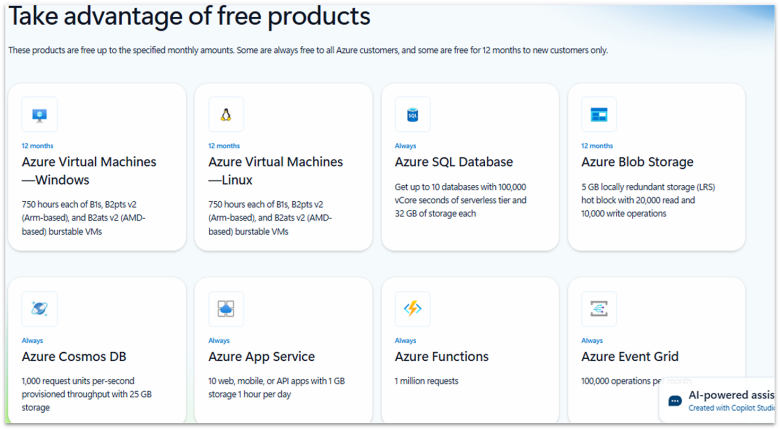The height and width of the screenshot is (430, 780).
Task: Click the Azure App Service icon
Action: (x=226, y=309)
